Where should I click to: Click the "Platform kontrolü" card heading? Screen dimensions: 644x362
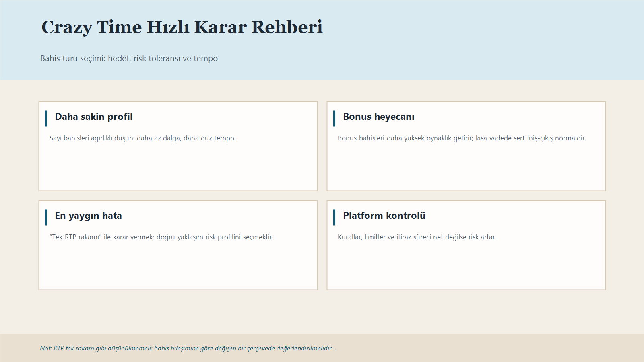coord(384,216)
